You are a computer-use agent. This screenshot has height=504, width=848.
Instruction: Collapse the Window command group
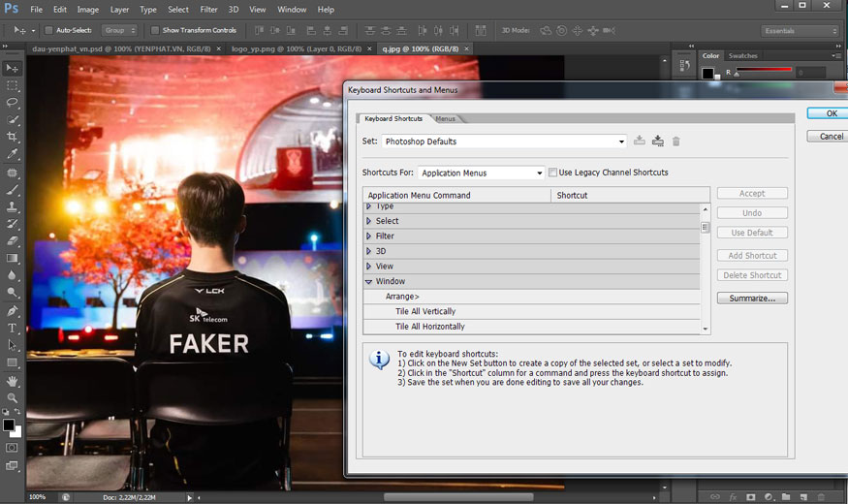click(369, 281)
